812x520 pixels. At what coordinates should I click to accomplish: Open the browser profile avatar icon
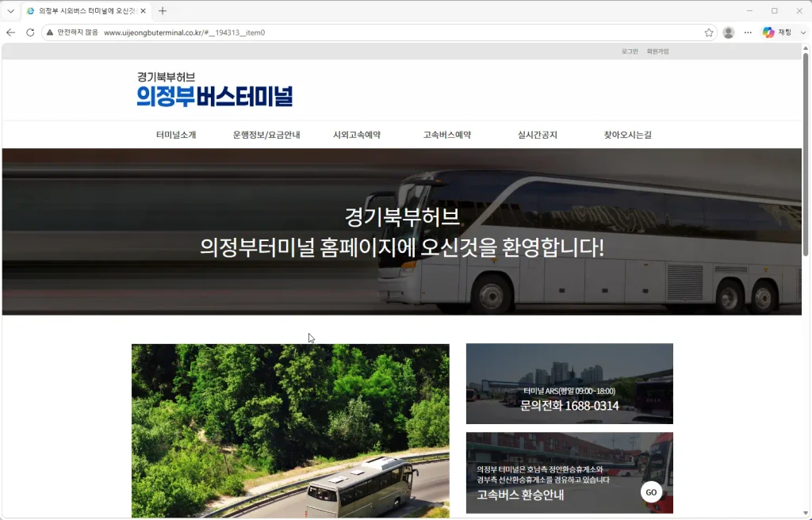pos(728,32)
